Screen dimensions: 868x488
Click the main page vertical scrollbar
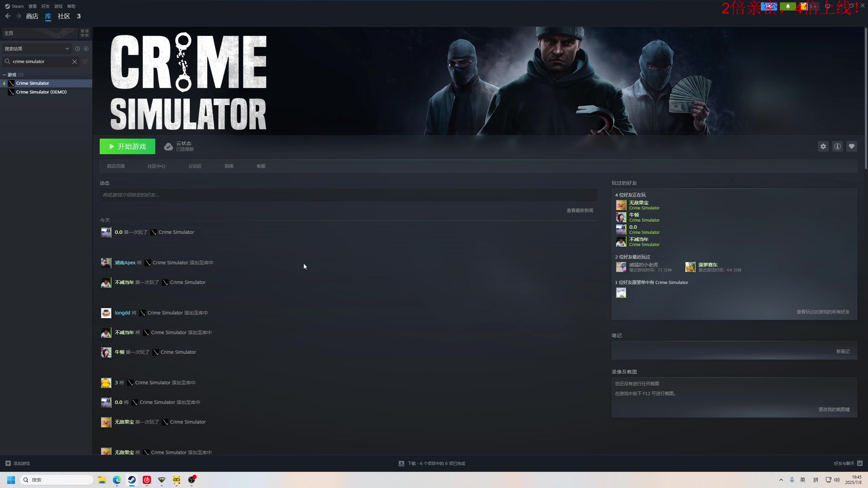click(866, 98)
